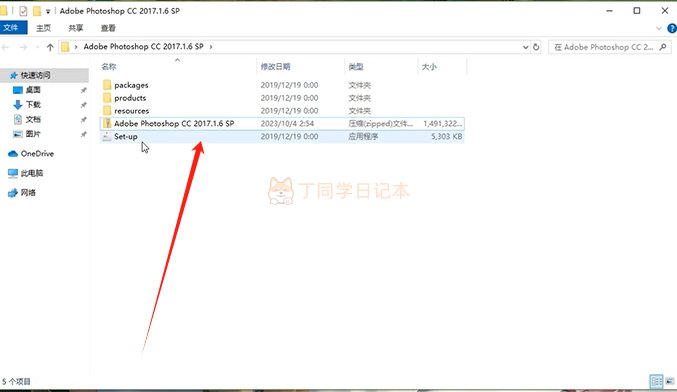677x392 pixels.
Task: Go up one folder level arrow
Action: 50,47
